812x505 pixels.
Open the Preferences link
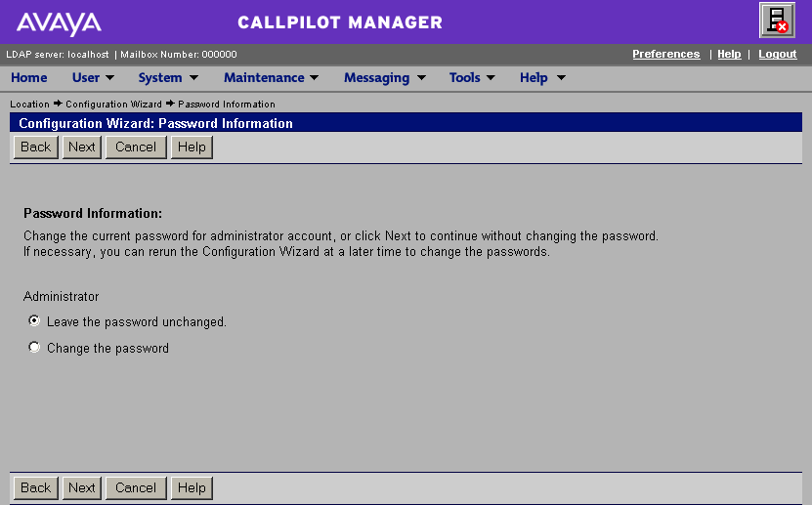click(x=666, y=54)
